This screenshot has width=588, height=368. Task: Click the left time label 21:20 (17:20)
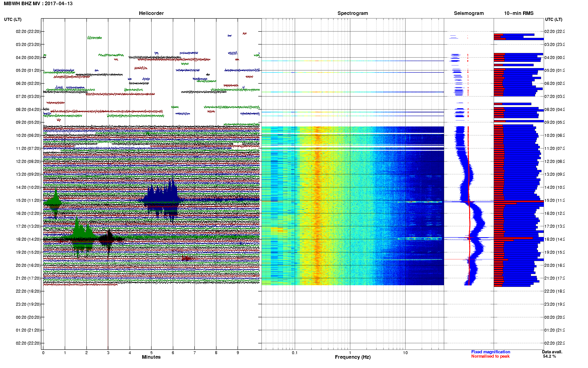(28, 278)
